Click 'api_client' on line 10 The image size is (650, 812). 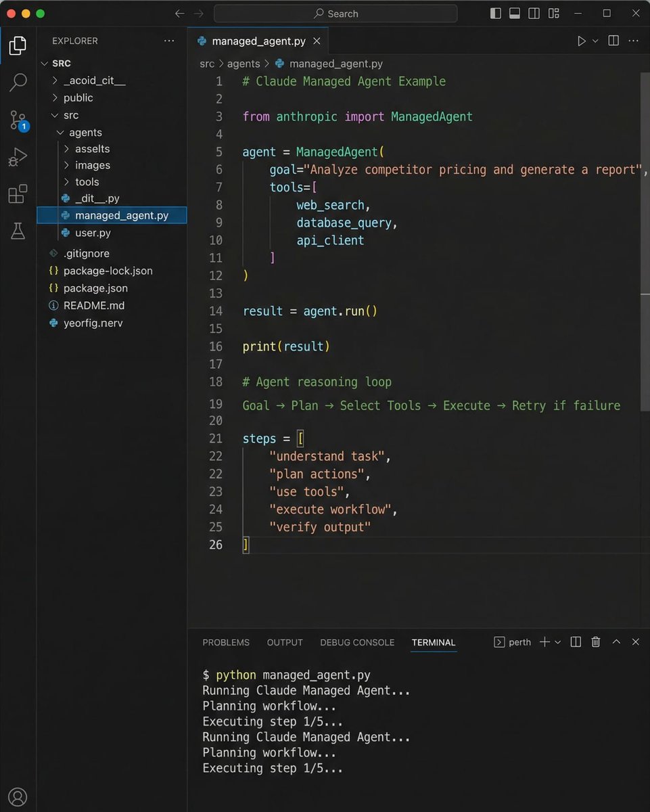click(330, 240)
